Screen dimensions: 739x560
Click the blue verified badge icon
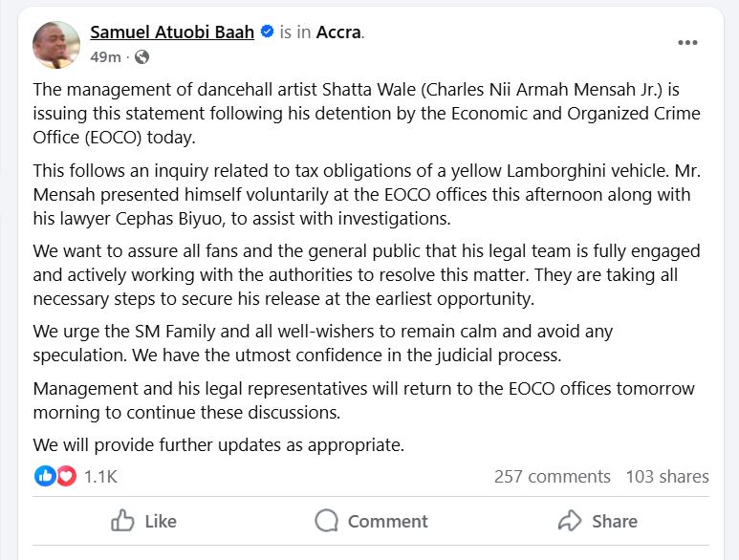click(x=267, y=32)
